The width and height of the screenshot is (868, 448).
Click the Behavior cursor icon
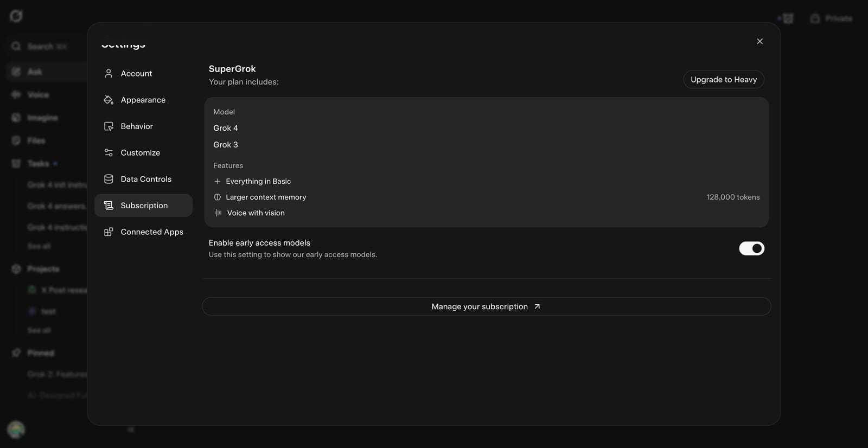click(108, 126)
